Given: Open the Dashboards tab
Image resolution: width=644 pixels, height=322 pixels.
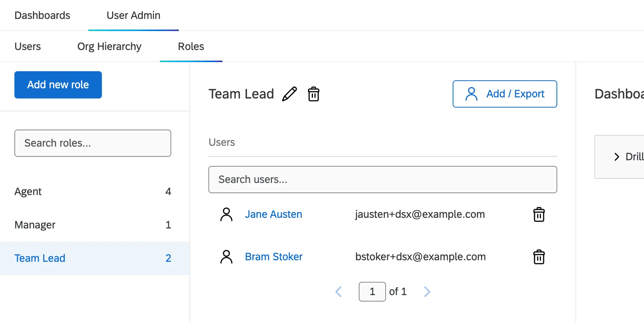Looking at the screenshot, I should pos(42,16).
